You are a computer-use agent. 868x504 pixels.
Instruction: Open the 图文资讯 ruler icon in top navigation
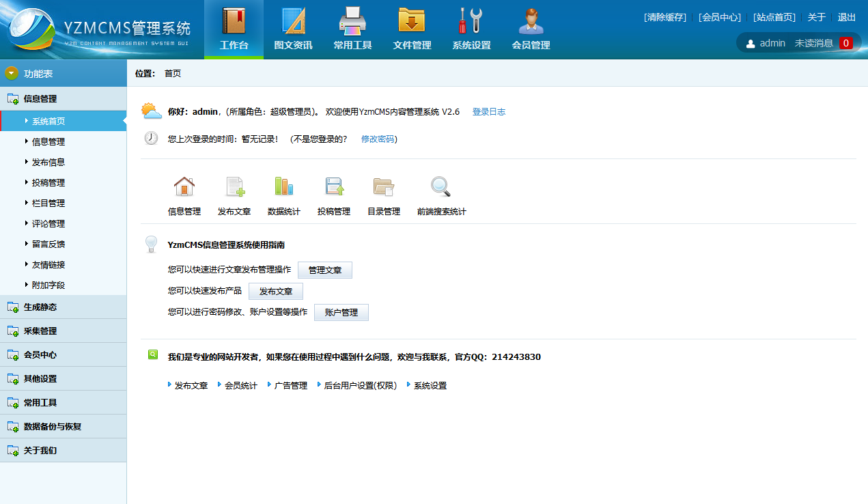[x=293, y=21]
